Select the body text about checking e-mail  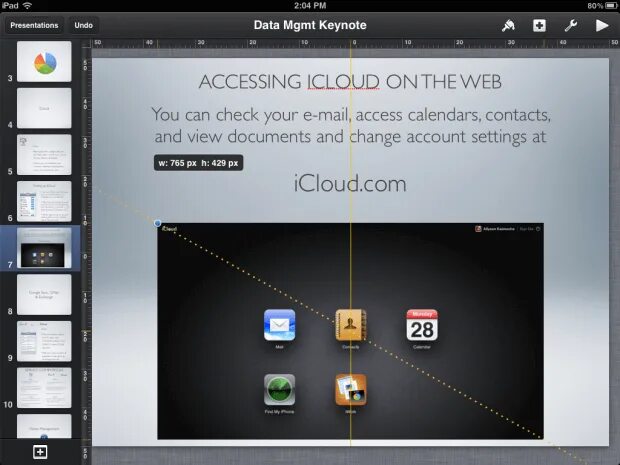click(350, 126)
